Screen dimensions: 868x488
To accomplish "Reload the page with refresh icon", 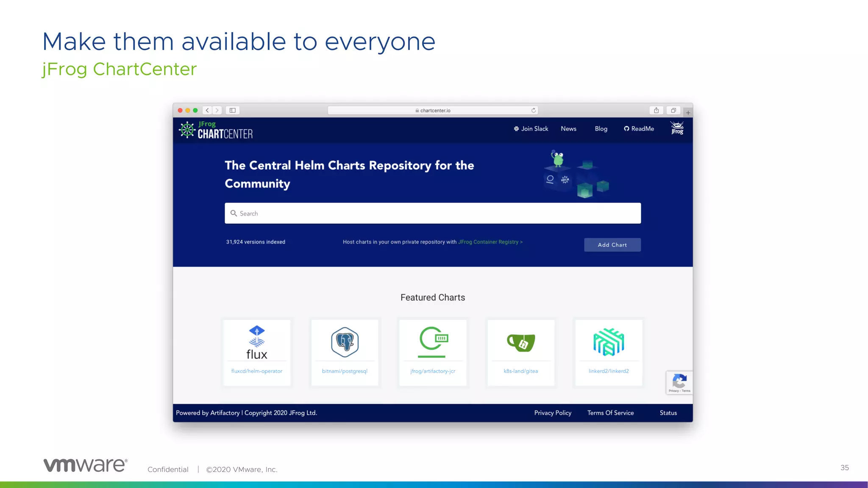I will [534, 110].
